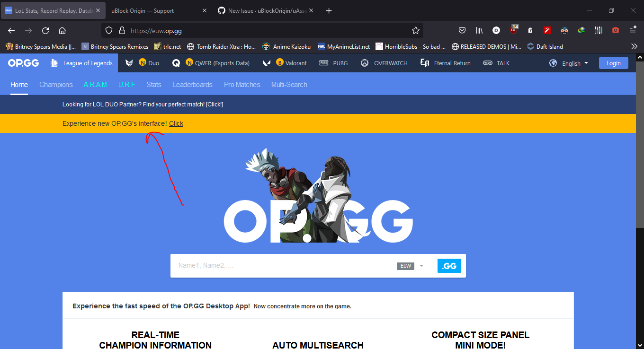Open the Firefox library icon
The height and width of the screenshot is (349, 644).
coord(479,30)
